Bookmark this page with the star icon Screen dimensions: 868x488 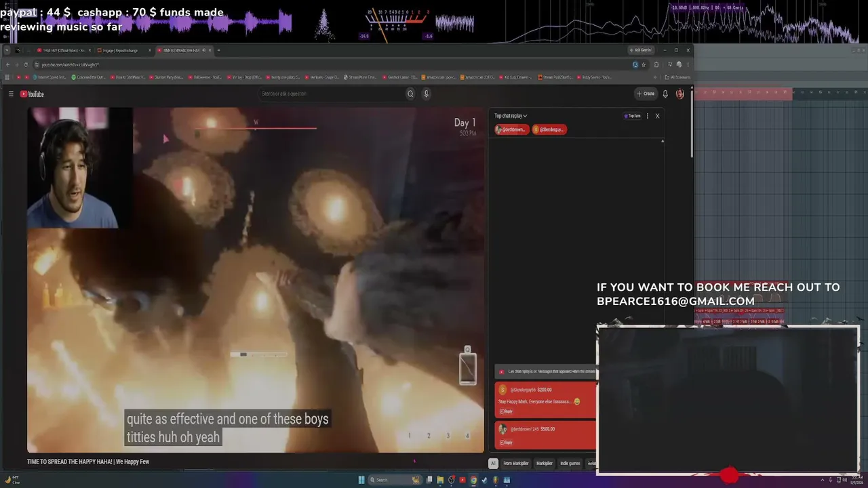pos(644,64)
